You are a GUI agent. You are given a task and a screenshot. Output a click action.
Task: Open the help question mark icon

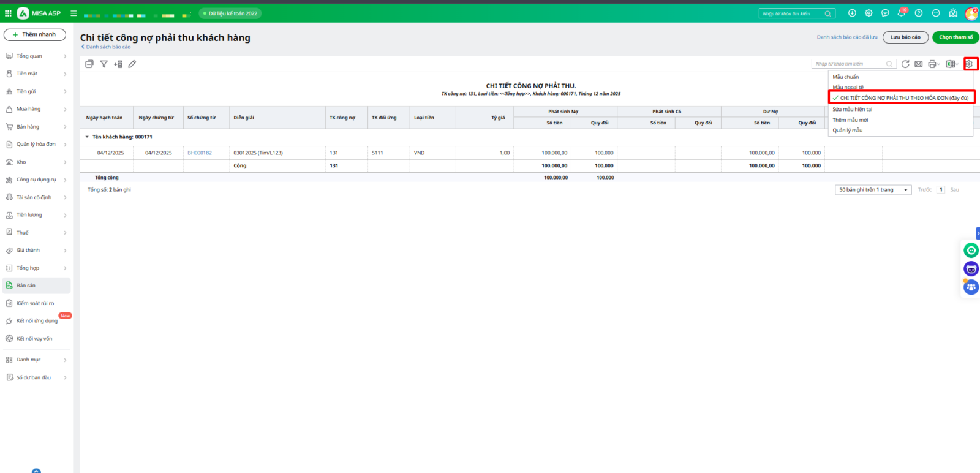[919, 13]
